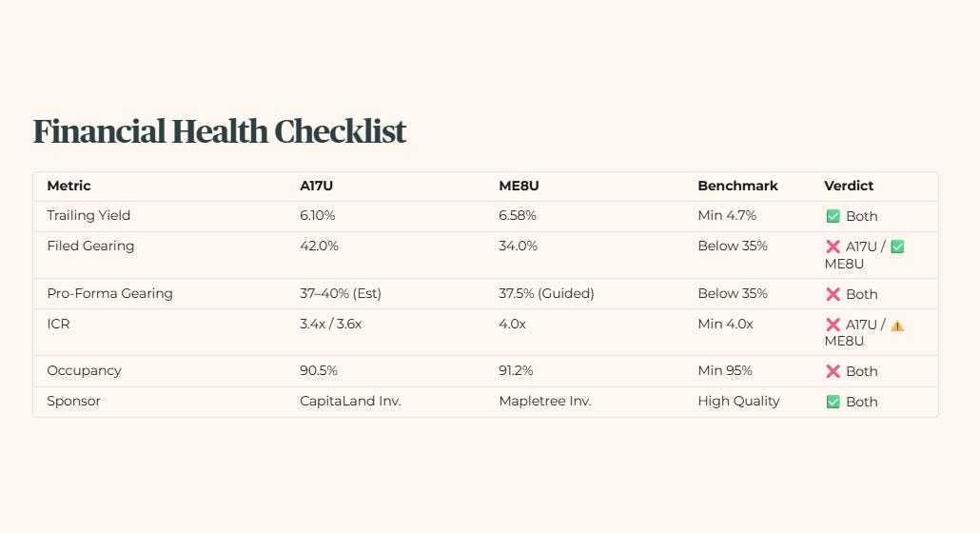980x533 pixels.
Task: Click green checkmark in Sponsor verdict
Action: click(x=833, y=402)
